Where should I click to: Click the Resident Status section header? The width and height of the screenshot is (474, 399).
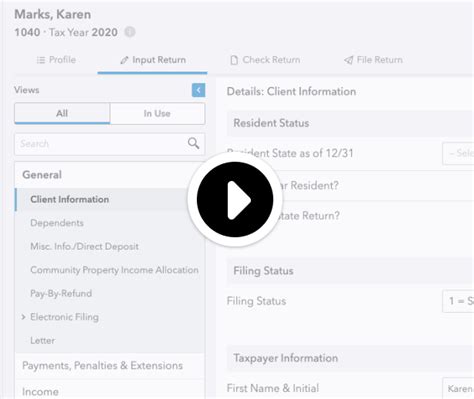tap(350, 123)
